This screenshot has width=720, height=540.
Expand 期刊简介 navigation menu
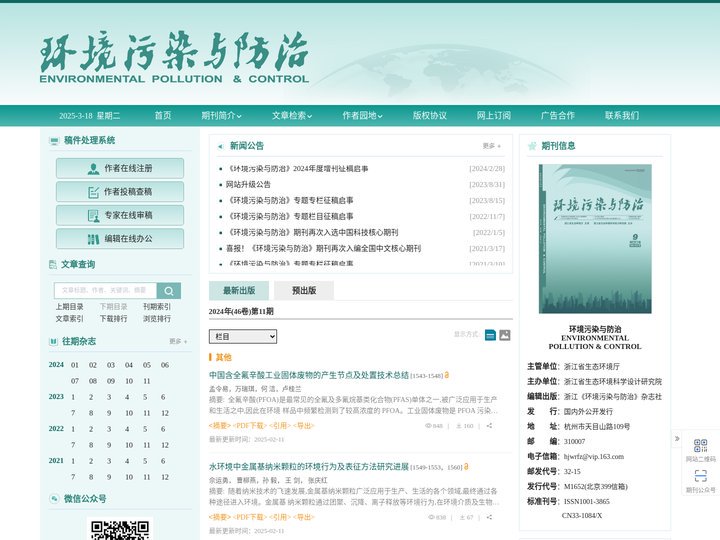pyautogui.click(x=221, y=116)
